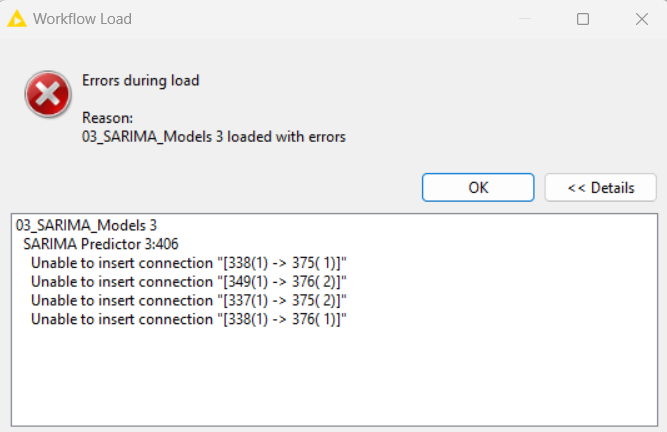Click the Workflow Load title text

(83, 19)
